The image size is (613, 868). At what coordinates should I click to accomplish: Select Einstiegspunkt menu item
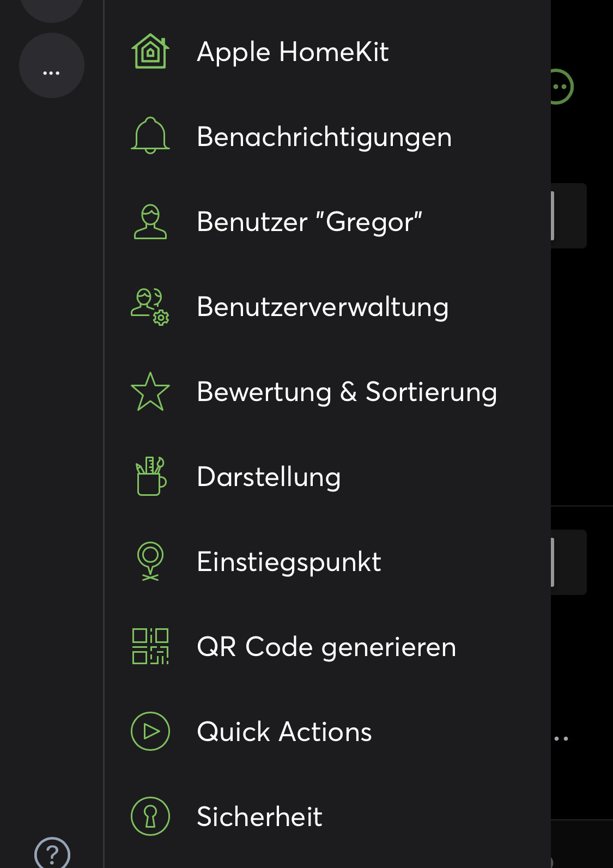click(x=289, y=562)
